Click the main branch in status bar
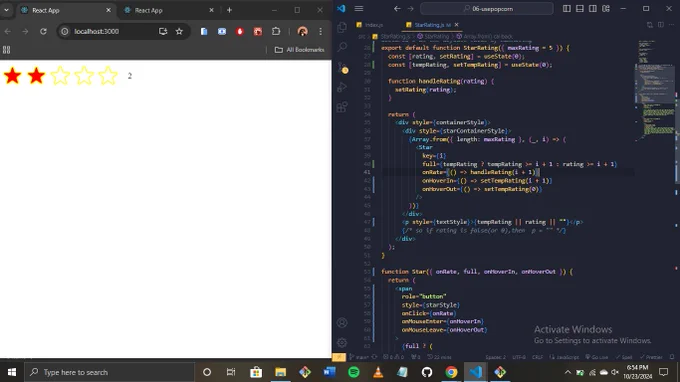Viewport: 680px width, 382px height. click(x=359, y=357)
